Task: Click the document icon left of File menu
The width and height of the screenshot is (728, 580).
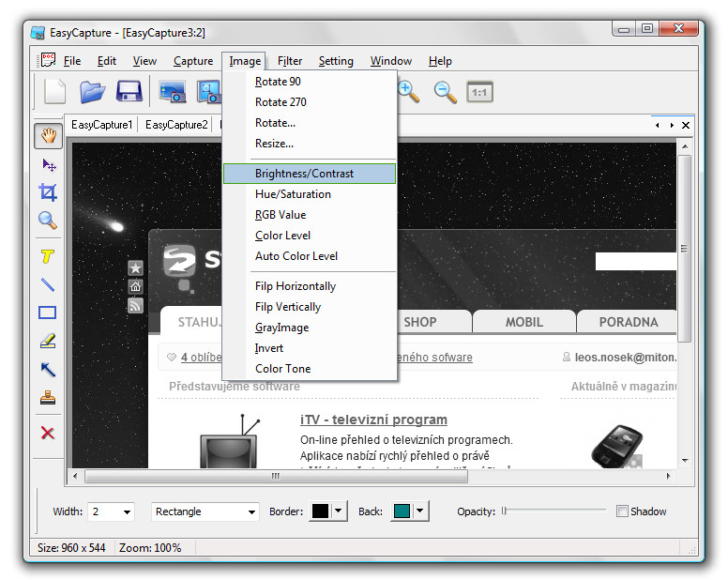Action: click(x=48, y=60)
